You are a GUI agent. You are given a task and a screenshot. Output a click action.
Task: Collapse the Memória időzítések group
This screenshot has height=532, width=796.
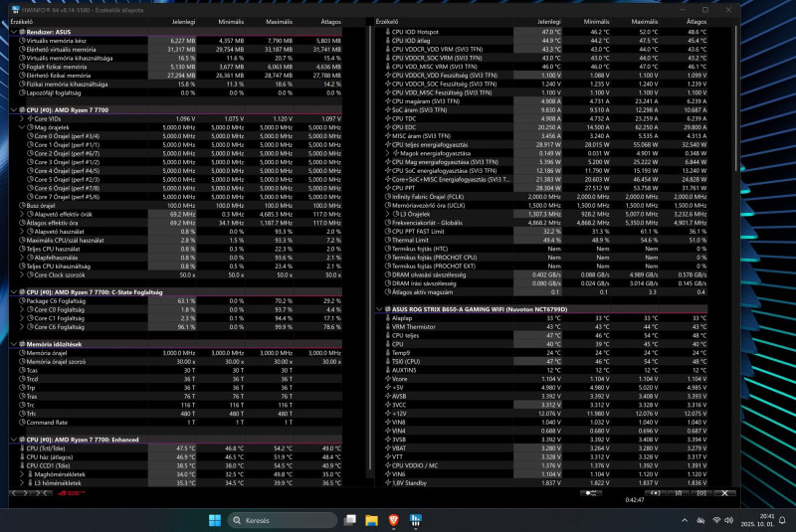coord(14,344)
